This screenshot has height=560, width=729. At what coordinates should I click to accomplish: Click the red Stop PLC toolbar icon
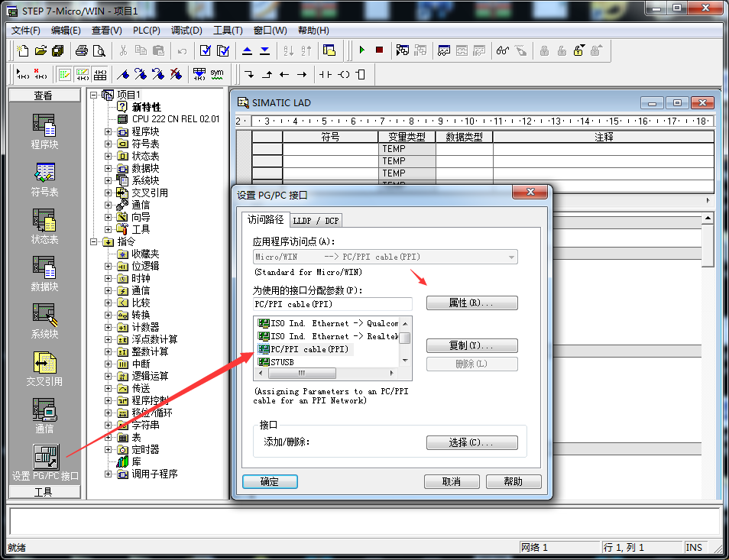click(x=379, y=50)
